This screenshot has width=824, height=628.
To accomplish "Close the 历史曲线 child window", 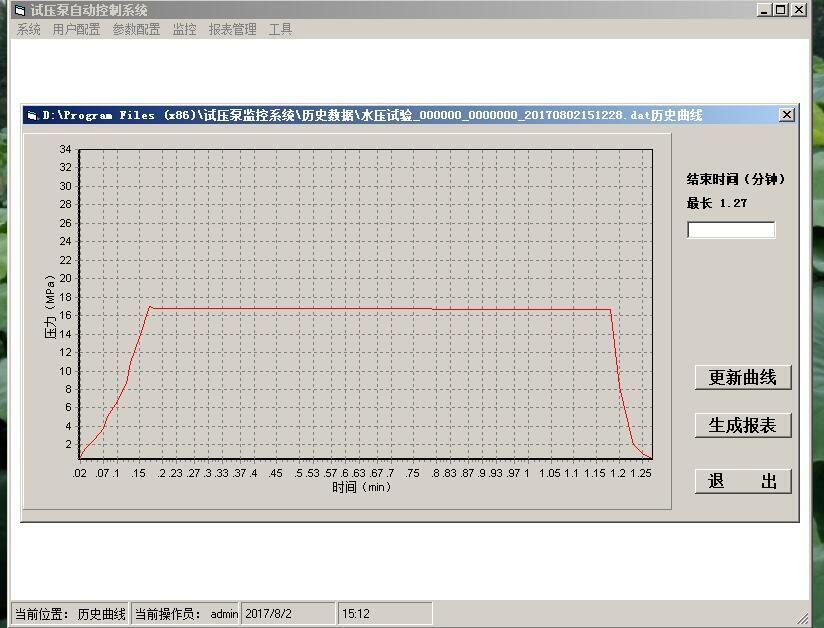I will (786, 115).
